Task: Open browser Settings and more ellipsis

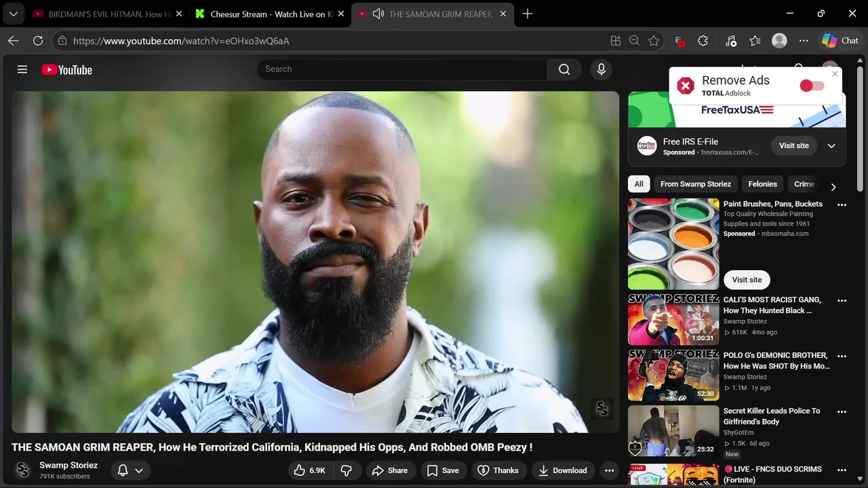Action: 804,41
